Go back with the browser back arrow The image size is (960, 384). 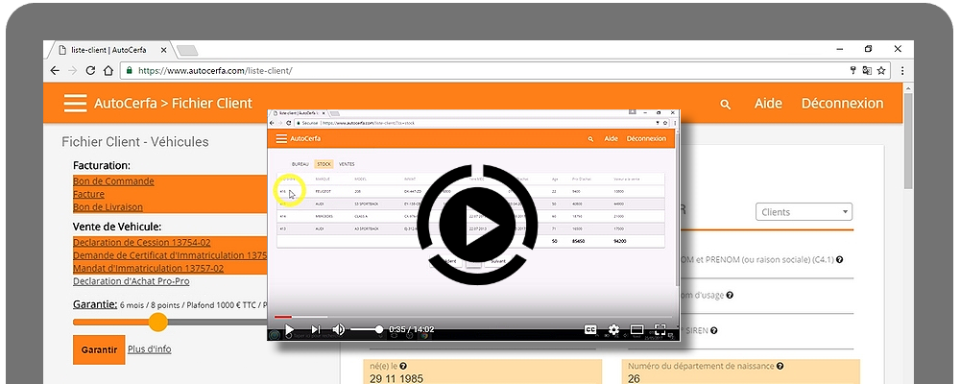[54, 70]
